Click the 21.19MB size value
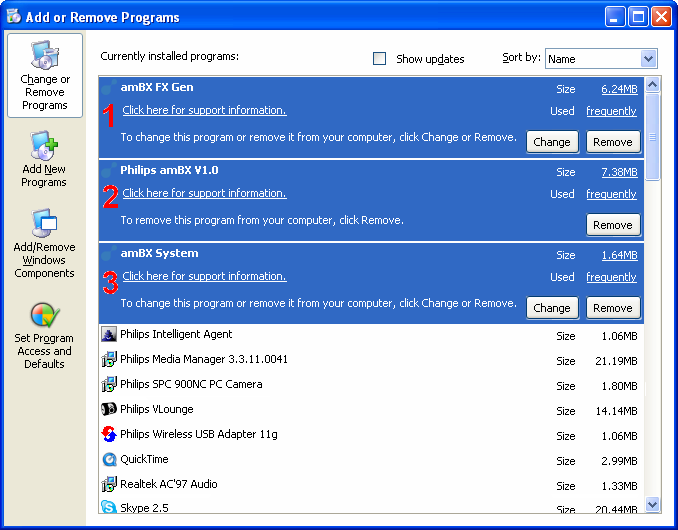Screen dimensions: 678x530 click(x=616, y=361)
